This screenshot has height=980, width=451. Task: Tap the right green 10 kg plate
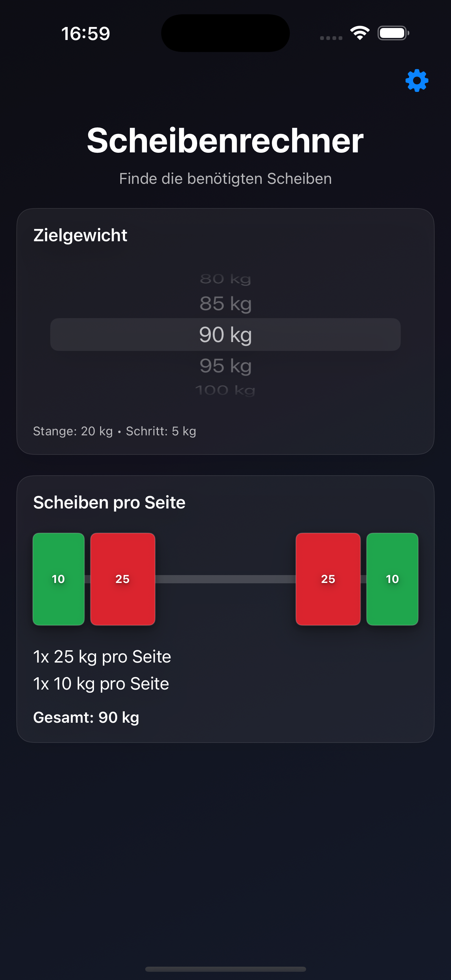[392, 579]
